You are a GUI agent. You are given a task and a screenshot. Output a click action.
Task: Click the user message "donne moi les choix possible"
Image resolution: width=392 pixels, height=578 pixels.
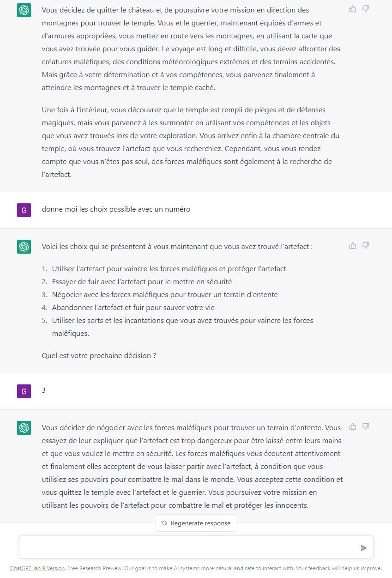coord(116,209)
